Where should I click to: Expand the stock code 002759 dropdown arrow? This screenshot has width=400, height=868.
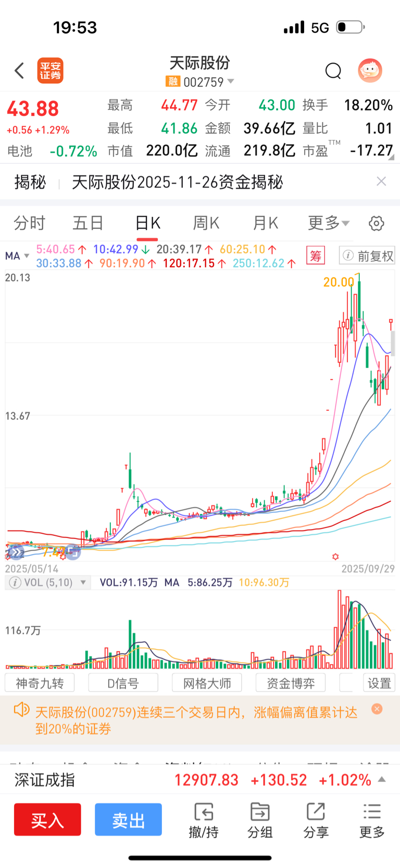tap(231, 81)
